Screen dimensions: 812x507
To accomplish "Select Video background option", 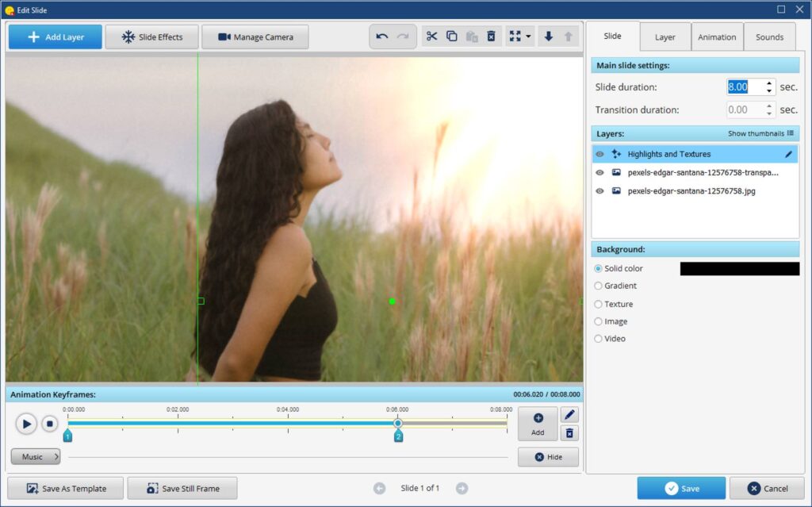I will click(598, 339).
